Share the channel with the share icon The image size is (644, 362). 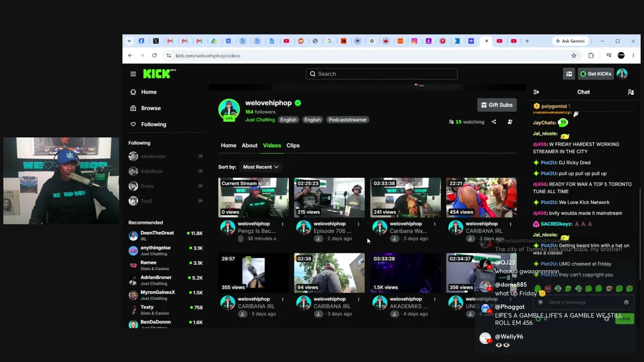[494, 122]
